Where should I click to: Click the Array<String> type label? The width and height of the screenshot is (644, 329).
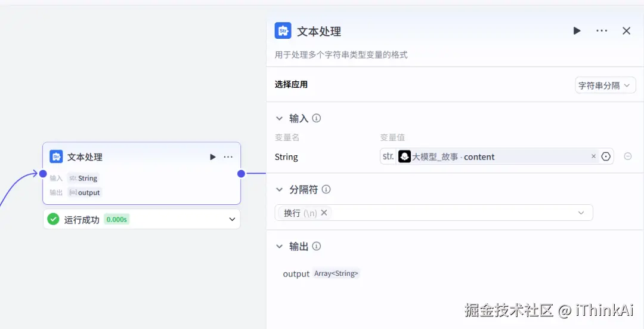tap(336, 273)
